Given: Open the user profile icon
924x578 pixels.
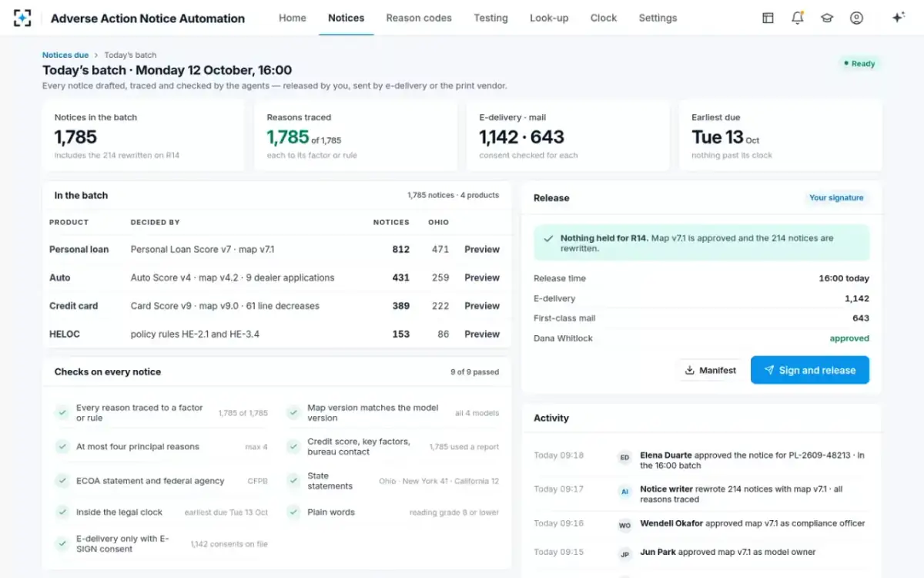Looking at the screenshot, I should pyautogui.click(x=856, y=18).
